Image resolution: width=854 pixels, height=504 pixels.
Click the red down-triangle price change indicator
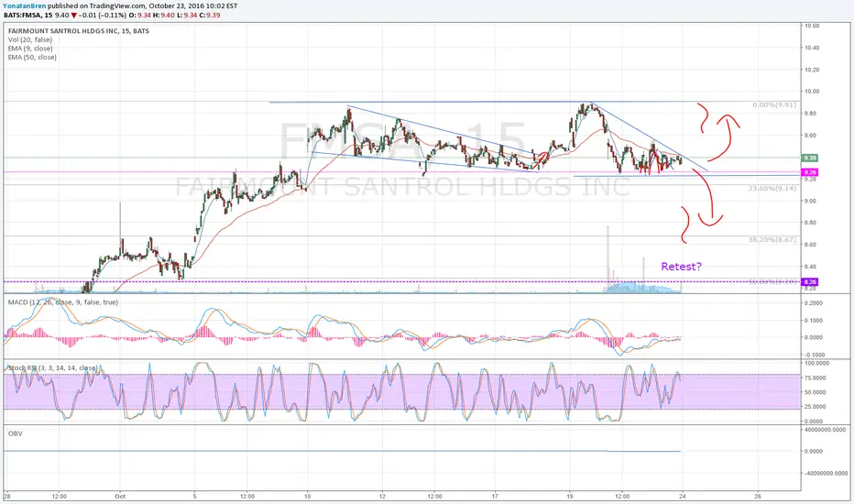coord(74,16)
